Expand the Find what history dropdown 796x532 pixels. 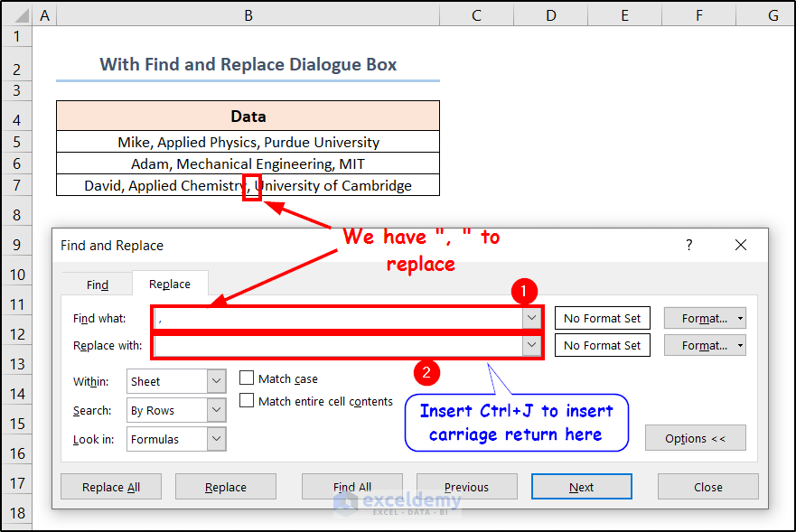click(530, 318)
